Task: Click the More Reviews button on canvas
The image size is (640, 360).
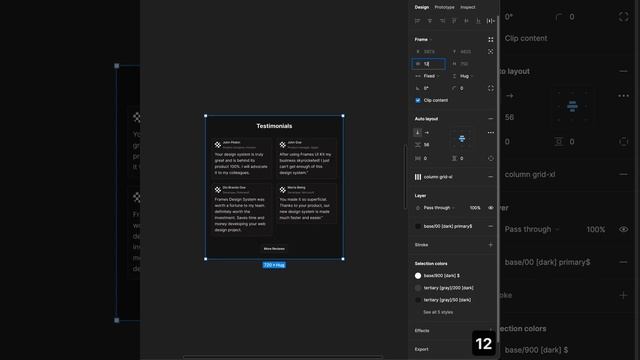Action: coord(274,249)
